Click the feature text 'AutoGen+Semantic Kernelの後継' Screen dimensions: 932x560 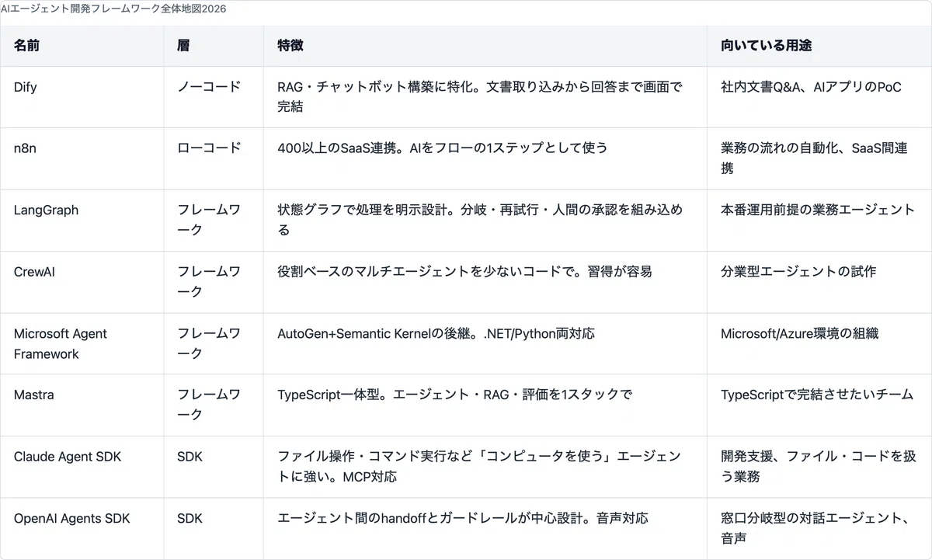374,333
